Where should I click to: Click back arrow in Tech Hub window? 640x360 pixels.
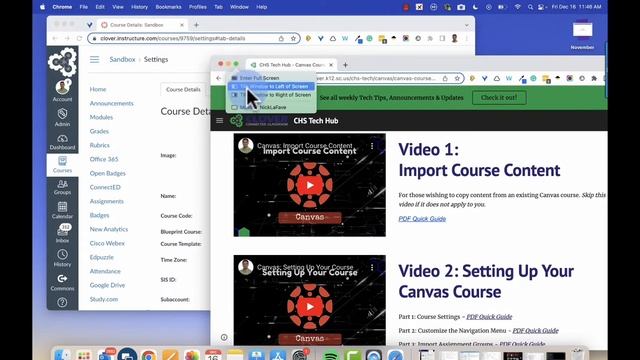[x=219, y=78]
